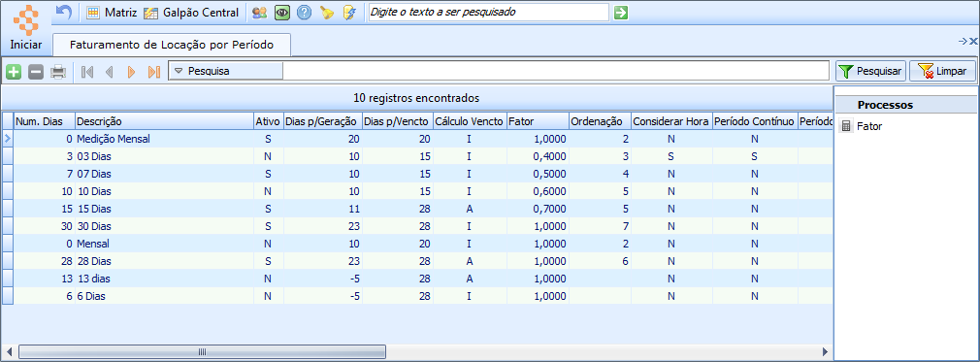This screenshot has height=362, width=980.
Task: Click the row indicator arrow of first row
Action: (8, 139)
